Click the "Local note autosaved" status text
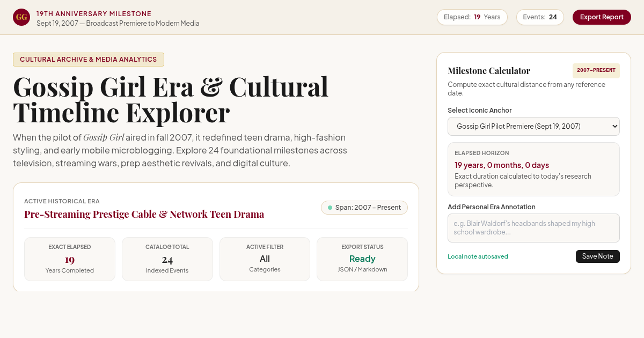The height and width of the screenshot is (338, 644). [478, 256]
